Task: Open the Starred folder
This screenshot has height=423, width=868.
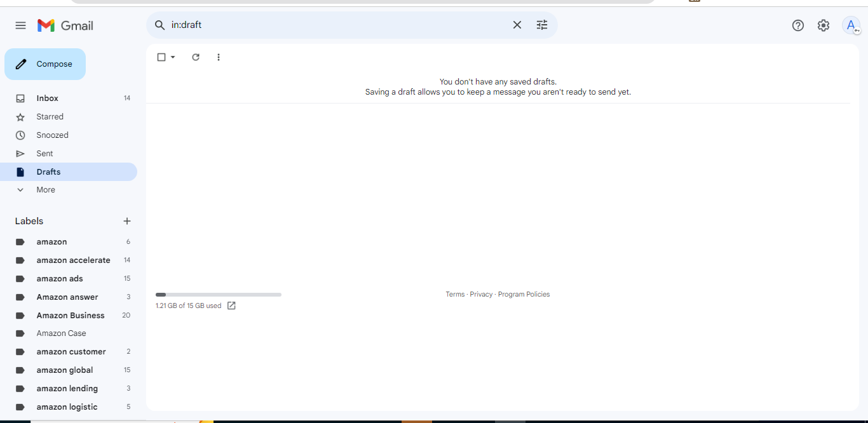Action: (69, 117)
